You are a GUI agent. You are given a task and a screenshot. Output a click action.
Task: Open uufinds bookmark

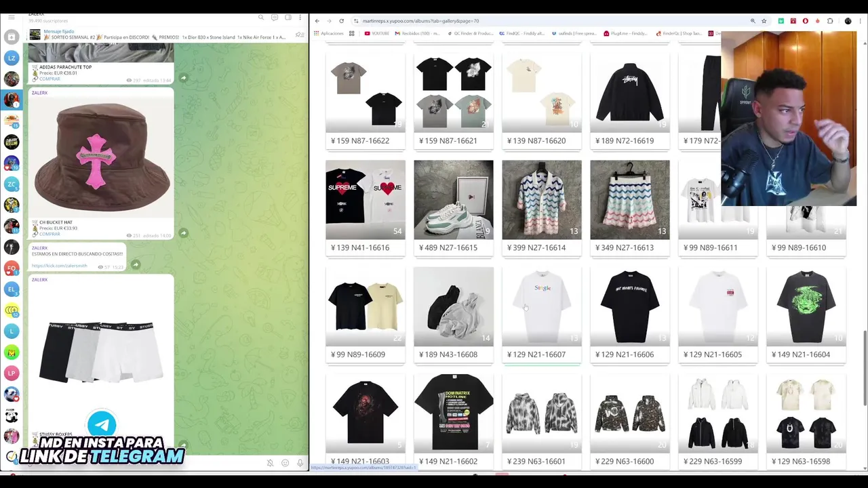click(574, 33)
